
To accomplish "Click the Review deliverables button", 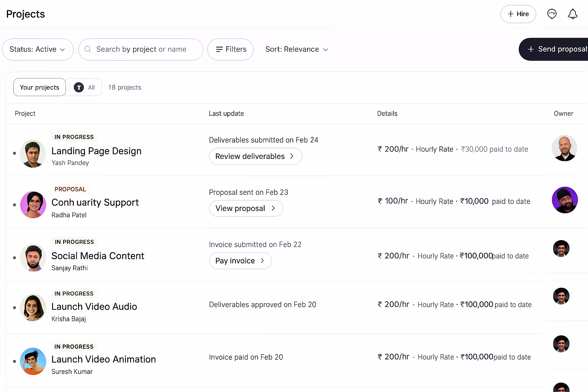I will point(255,156).
